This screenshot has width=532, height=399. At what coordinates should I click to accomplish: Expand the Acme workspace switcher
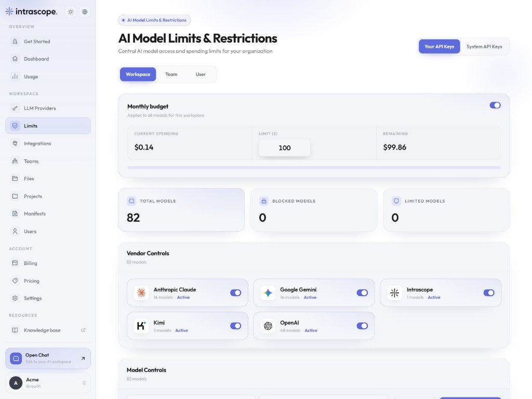[x=48, y=383]
